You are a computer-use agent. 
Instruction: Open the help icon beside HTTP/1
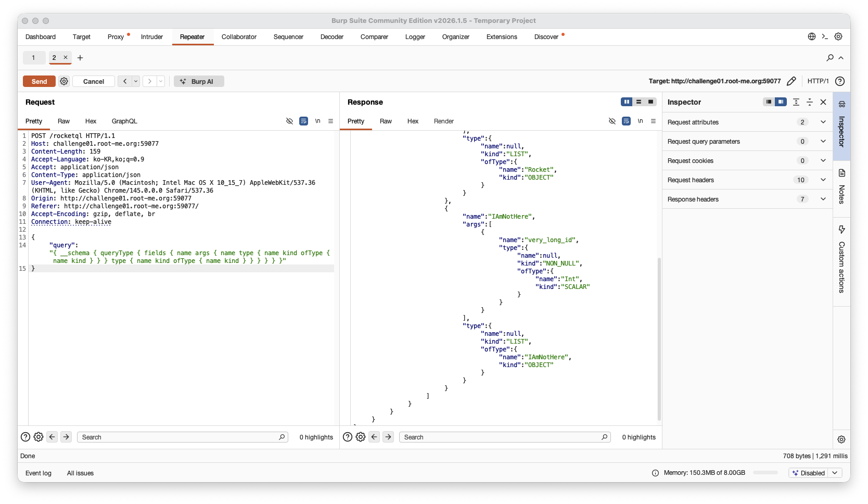click(x=840, y=81)
